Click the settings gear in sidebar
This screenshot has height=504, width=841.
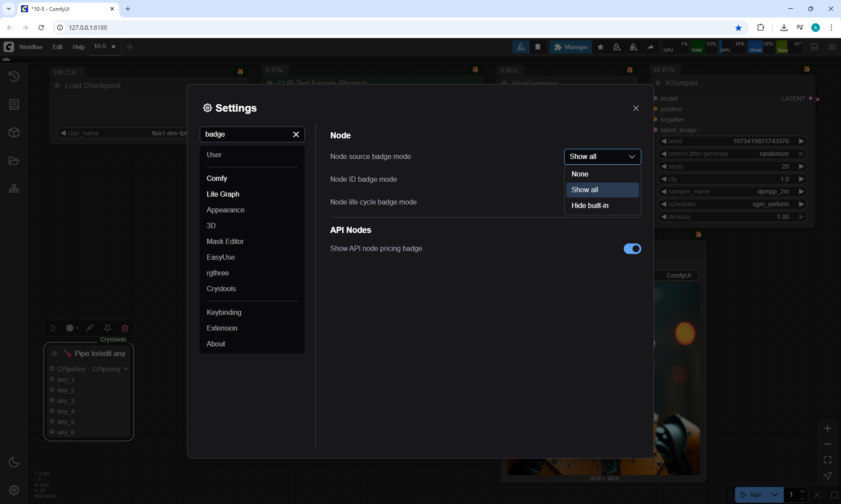coord(14,490)
